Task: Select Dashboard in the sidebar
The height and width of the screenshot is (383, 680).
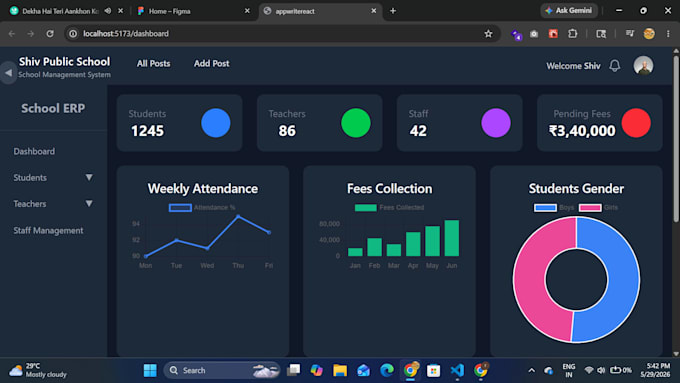Action: pyautogui.click(x=34, y=151)
